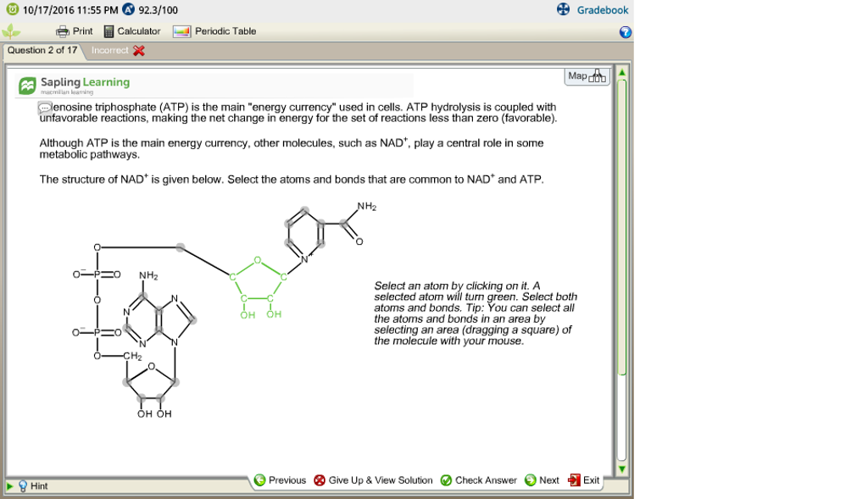Click the Print icon
The width and height of the screenshot is (868, 499).
[64, 30]
